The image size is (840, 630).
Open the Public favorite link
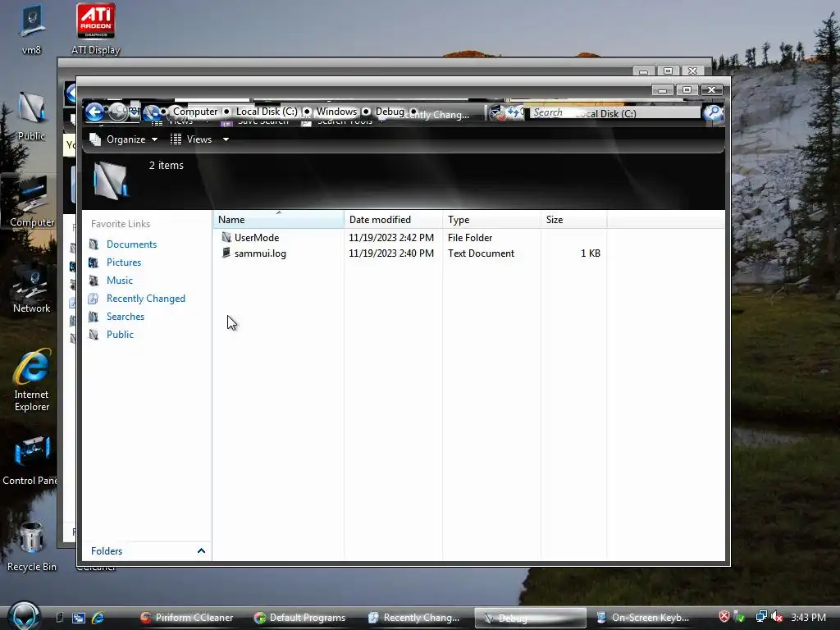coord(120,335)
